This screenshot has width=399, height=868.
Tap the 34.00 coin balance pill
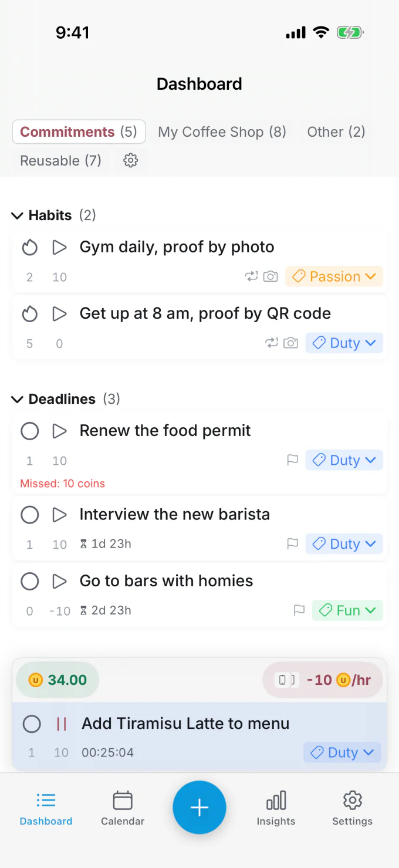click(x=58, y=680)
